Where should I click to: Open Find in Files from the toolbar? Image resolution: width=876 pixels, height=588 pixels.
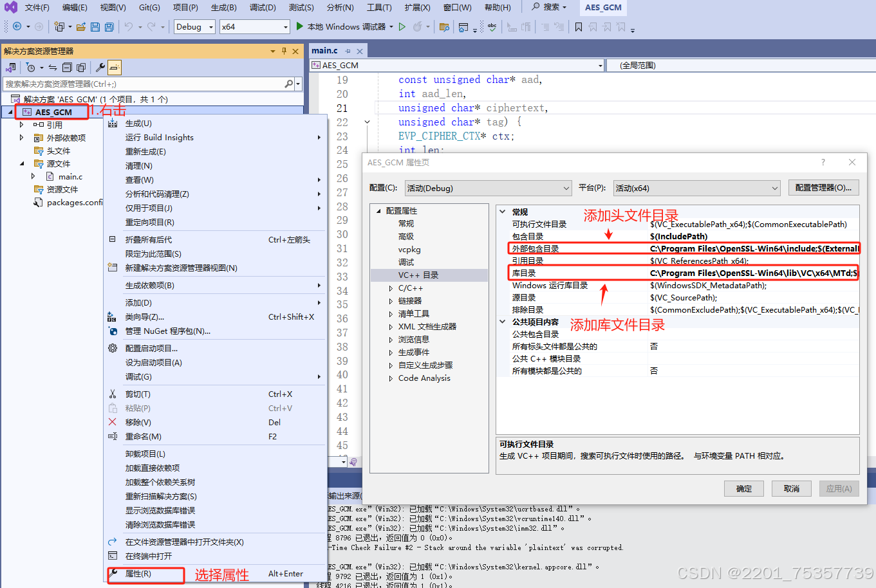[444, 26]
